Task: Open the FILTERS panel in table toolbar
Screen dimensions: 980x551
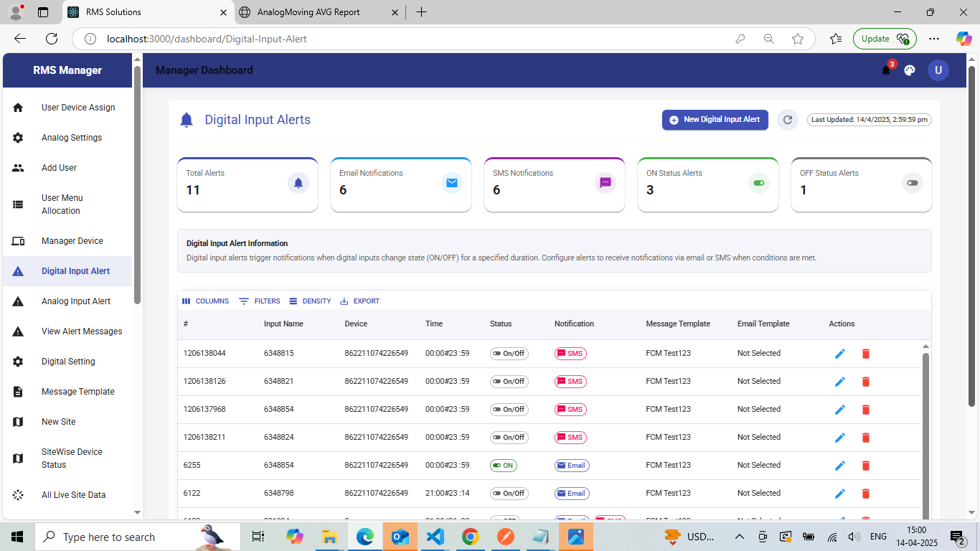Action: (260, 301)
